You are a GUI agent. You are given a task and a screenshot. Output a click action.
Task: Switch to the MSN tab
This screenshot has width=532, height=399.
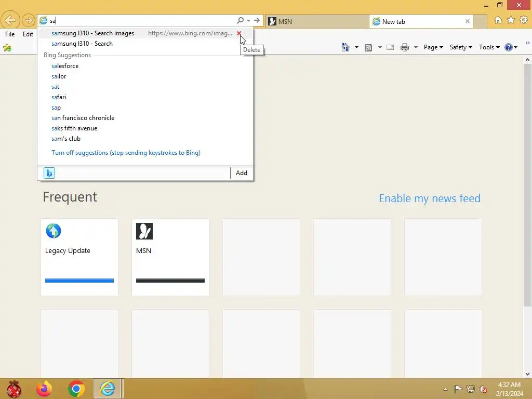tap(317, 21)
